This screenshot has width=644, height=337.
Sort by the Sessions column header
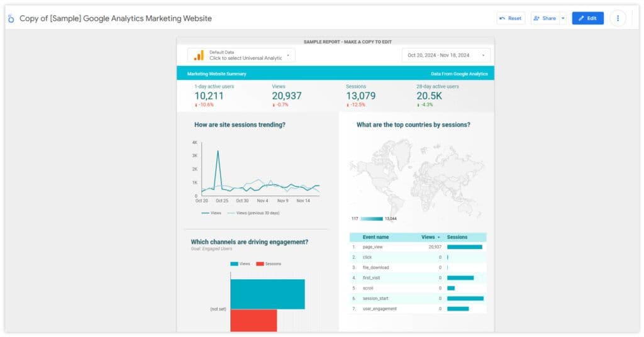[x=457, y=237]
